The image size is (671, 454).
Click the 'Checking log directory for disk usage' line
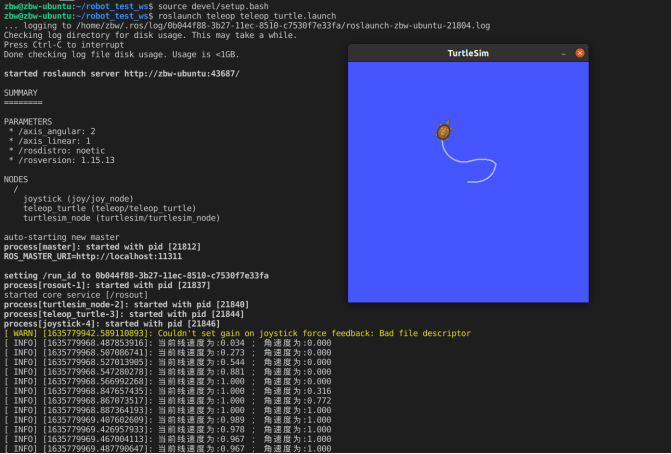[x=150, y=35]
